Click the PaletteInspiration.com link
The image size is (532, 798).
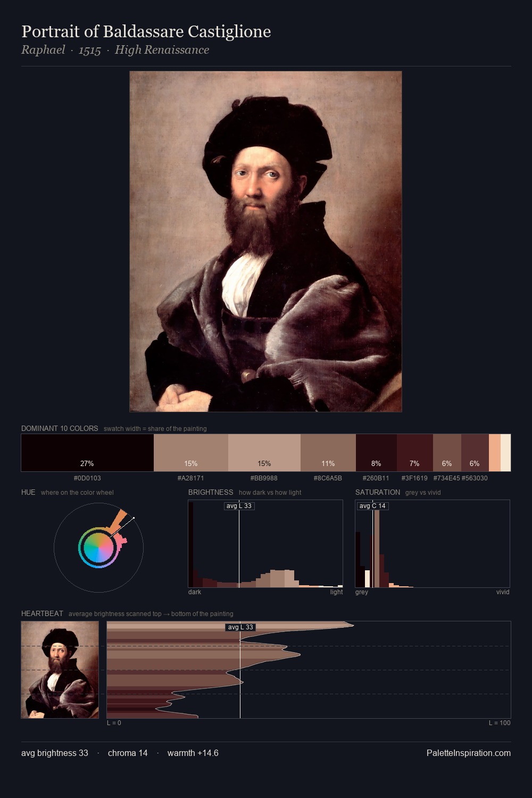[x=469, y=753]
